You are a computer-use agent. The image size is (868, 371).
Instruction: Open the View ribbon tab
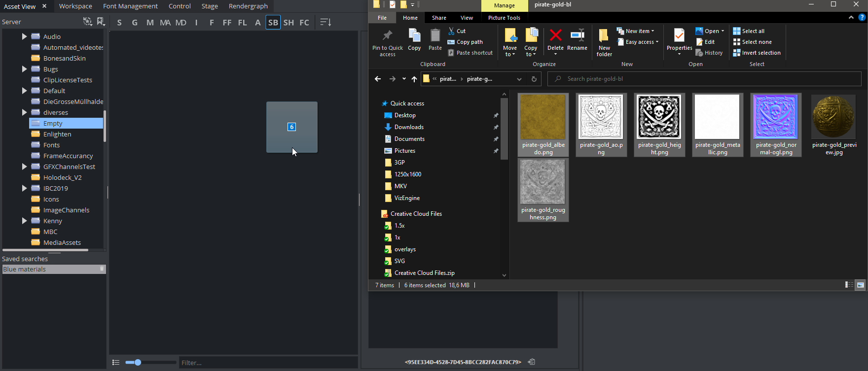click(467, 18)
